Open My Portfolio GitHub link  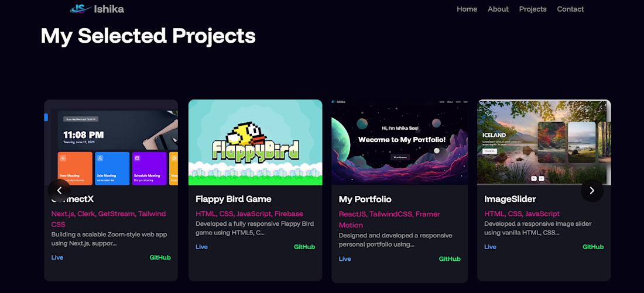[450, 259]
